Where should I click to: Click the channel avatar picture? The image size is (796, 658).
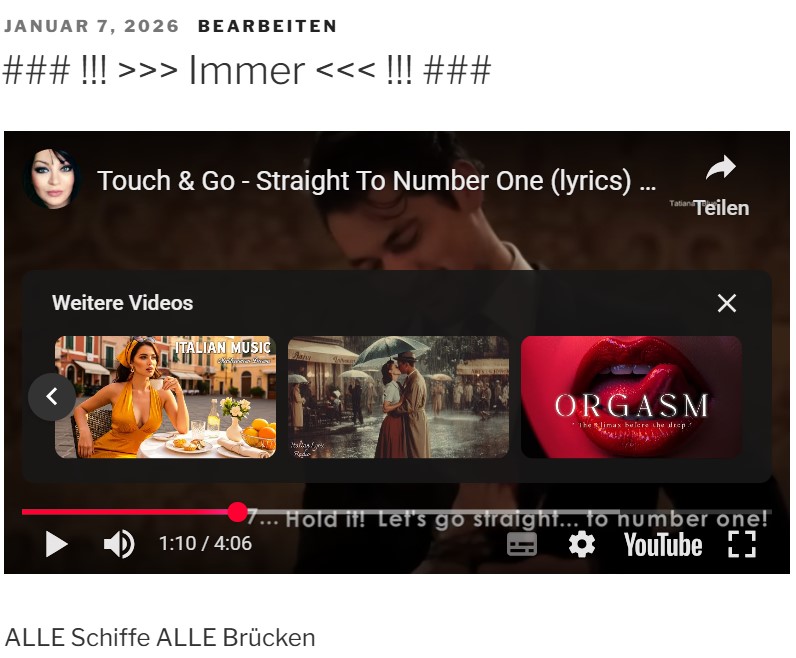click(x=52, y=179)
